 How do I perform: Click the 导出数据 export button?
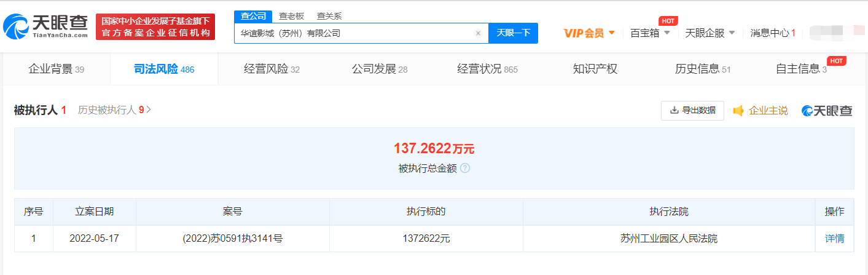coord(692,110)
